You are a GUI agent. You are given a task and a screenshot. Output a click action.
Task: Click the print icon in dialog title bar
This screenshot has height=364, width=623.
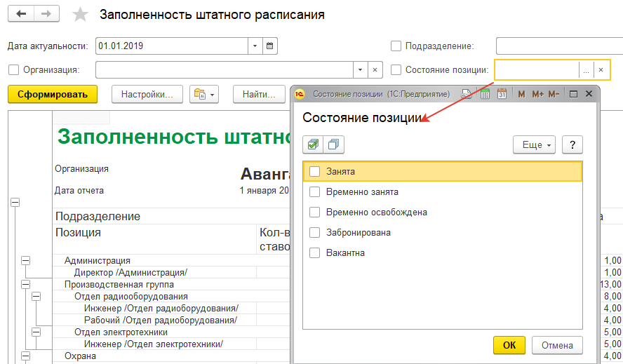[x=466, y=94]
